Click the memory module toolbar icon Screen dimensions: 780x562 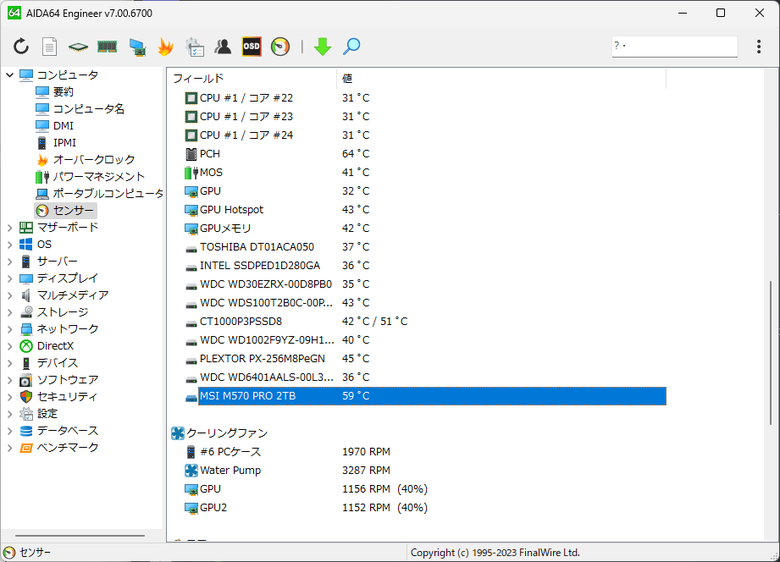[107, 47]
